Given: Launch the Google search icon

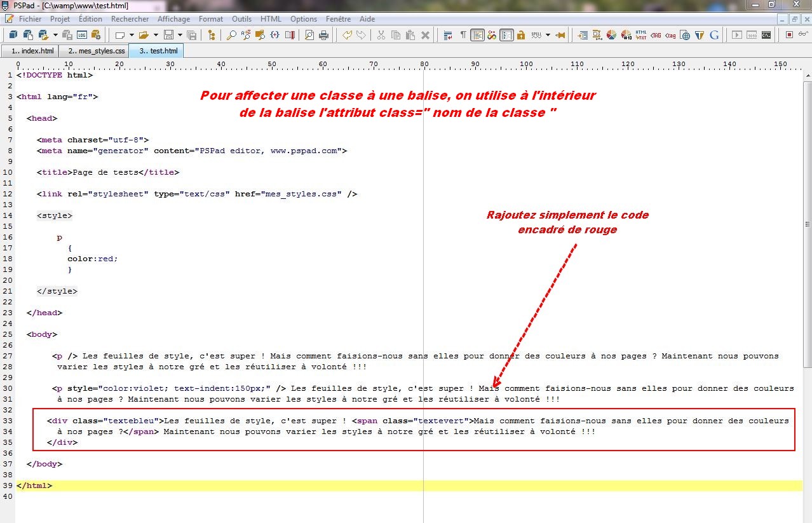Looking at the screenshot, I should pos(714,35).
